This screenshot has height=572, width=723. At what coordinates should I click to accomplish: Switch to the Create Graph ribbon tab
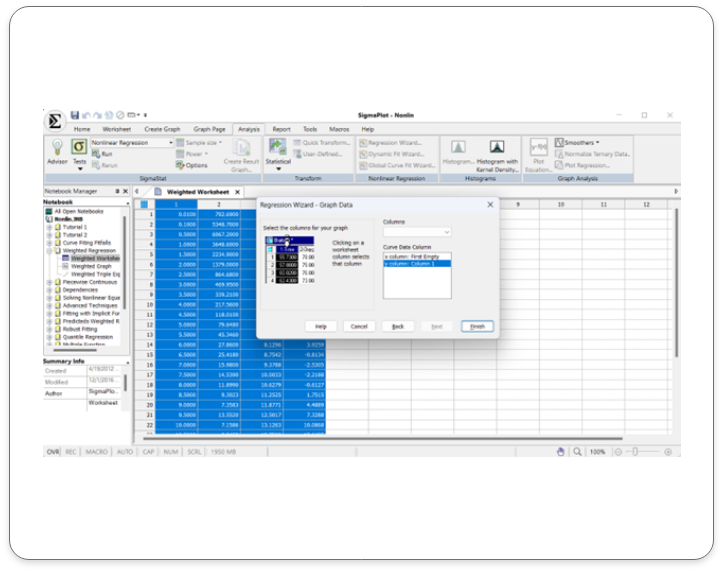pyautogui.click(x=161, y=129)
